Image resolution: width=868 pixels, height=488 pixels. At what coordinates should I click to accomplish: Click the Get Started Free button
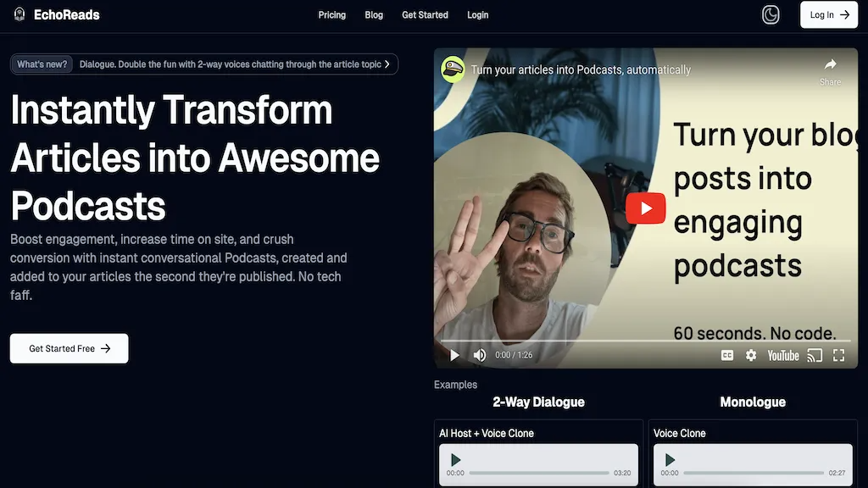pyautogui.click(x=70, y=348)
